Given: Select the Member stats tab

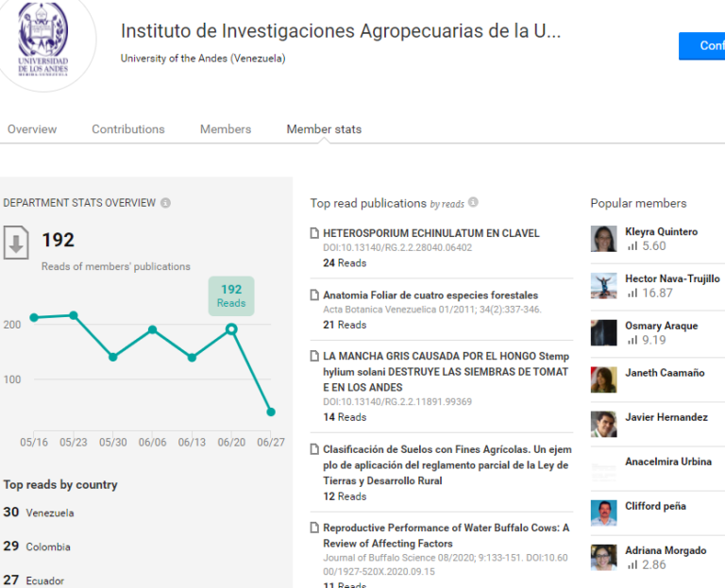Looking at the screenshot, I should 324,129.
